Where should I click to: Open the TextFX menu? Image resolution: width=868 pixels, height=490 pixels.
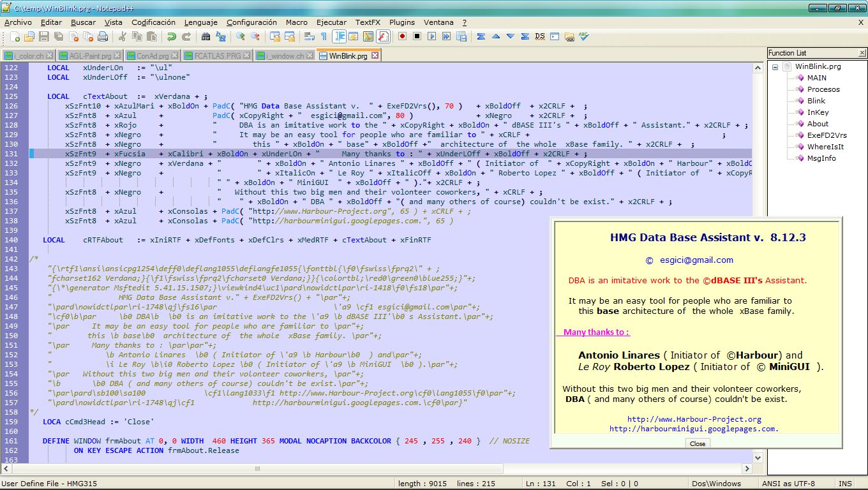coord(368,22)
